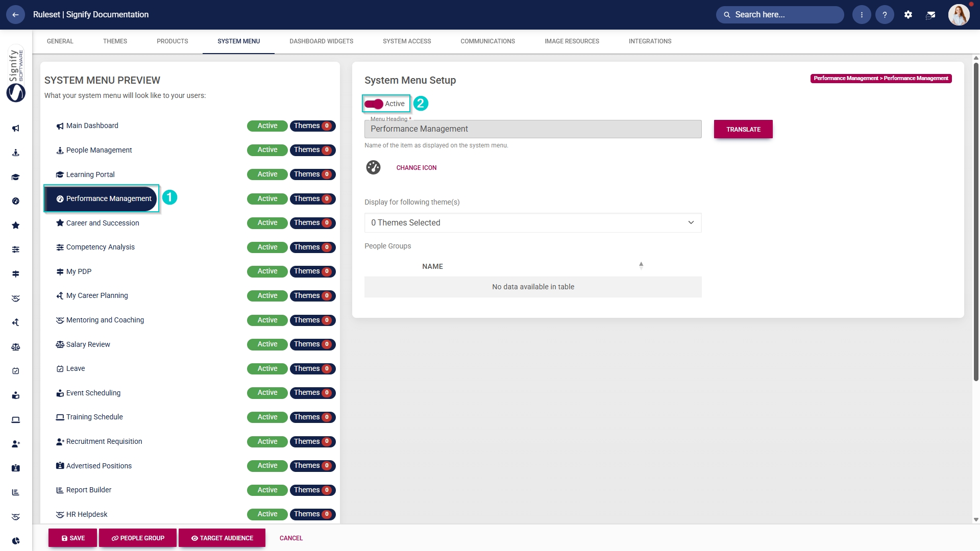Toggle Active badge for Main Dashboard
The width and height of the screenshot is (980, 551).
pos(267,126)
